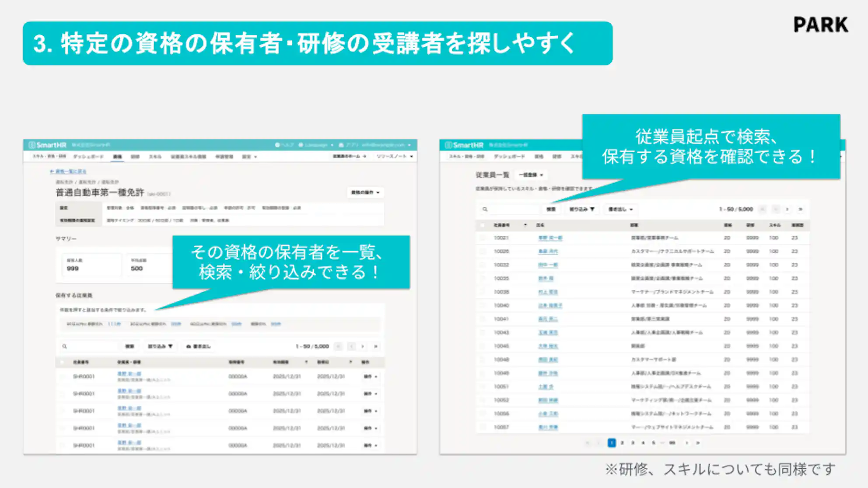The image size is (868, 488).
Task: Click last-page arrow in bottom pagination of employee list
Action: 698,443
